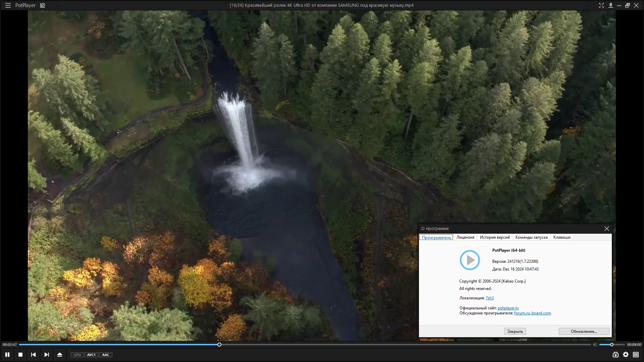
Task: Toggle always-on-top pin icon
Action: tap(611, 5)
